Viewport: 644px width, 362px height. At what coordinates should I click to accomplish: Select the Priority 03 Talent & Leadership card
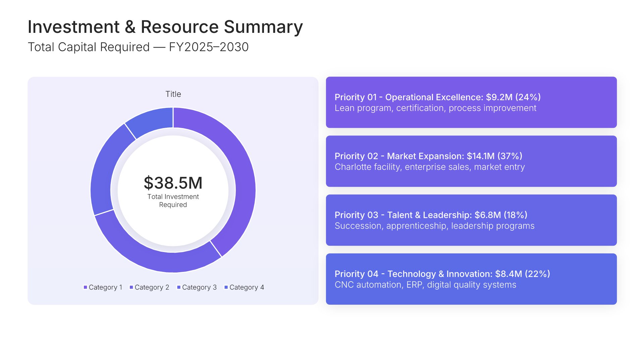point(471,220)
